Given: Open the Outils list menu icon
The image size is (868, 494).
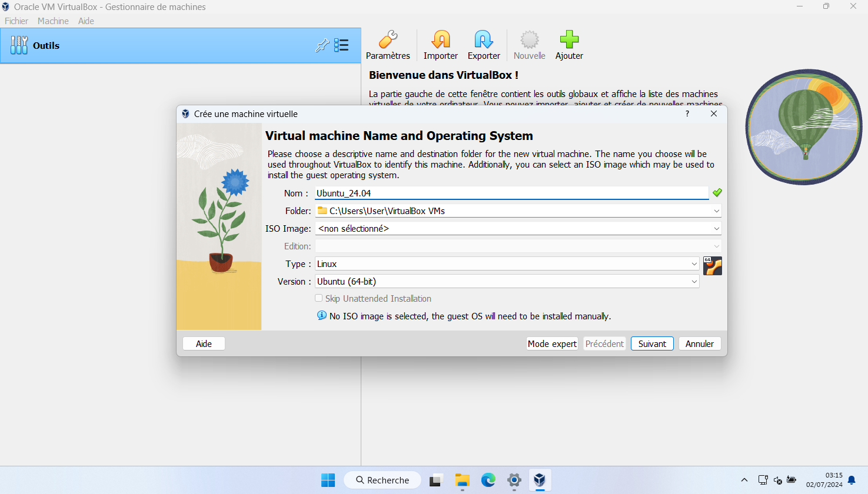Looking at the screenshot, I should coord(341,45).
